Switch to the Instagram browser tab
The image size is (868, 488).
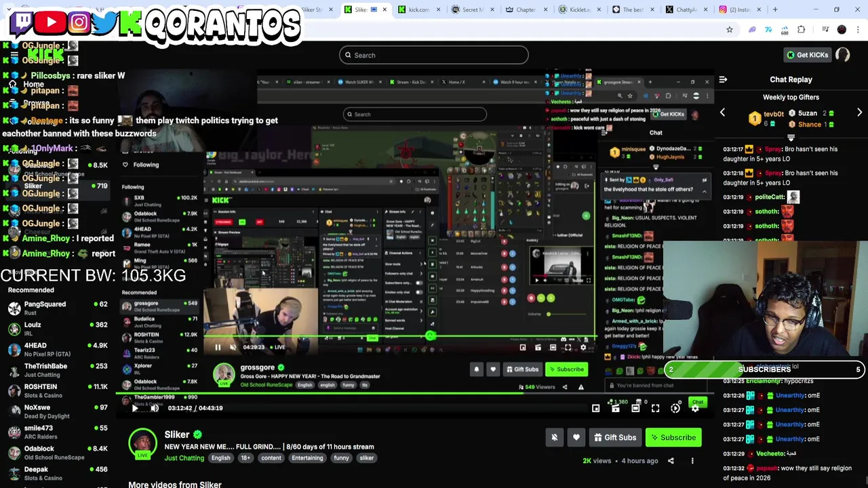pos(741,9)
